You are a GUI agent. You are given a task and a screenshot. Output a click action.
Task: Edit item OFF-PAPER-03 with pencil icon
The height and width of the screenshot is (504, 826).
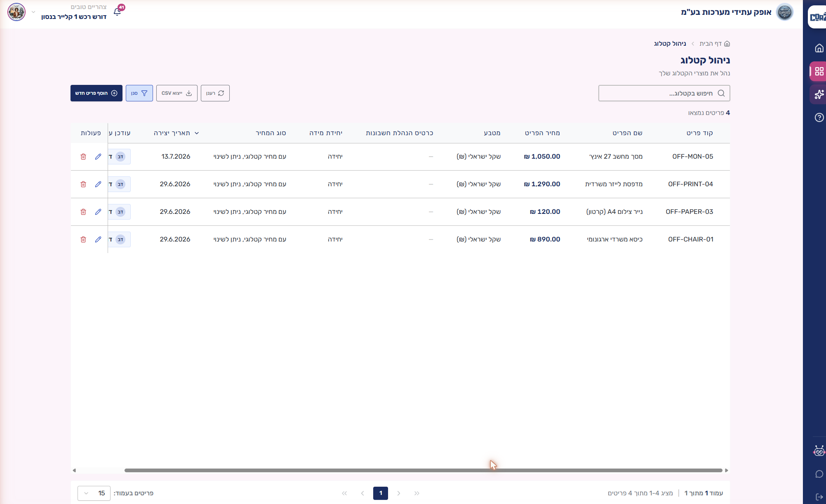pos(98,212)
